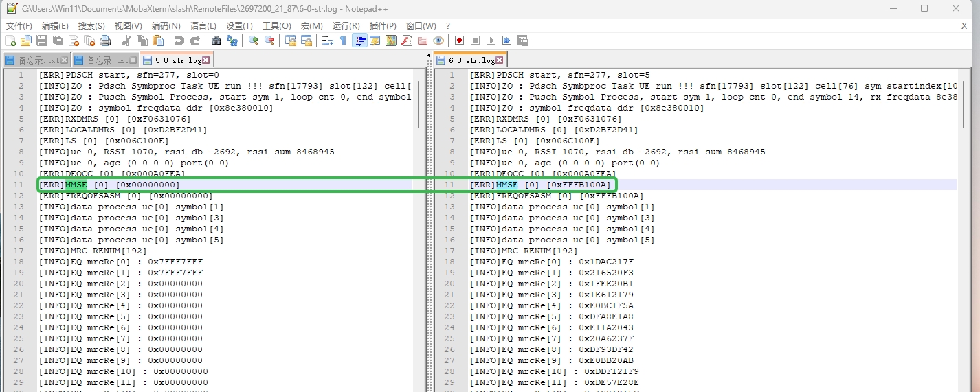Open Find with the binoculars icon

click(x=216, y=41)
